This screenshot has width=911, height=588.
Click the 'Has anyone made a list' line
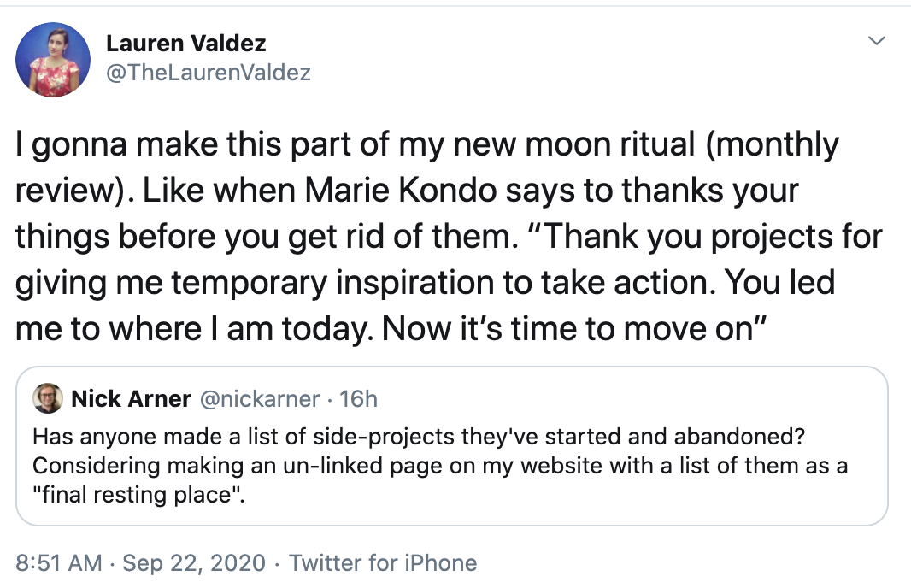pos(419,437)
